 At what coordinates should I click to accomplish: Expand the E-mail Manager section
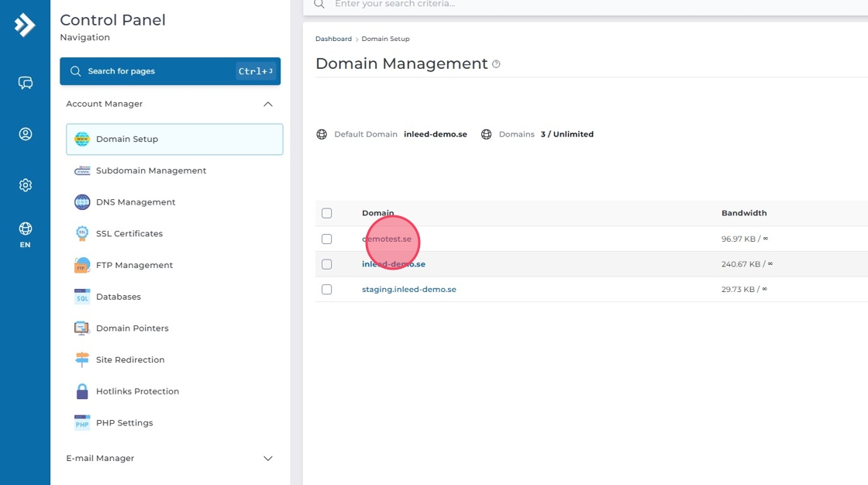tap(267, 459)
